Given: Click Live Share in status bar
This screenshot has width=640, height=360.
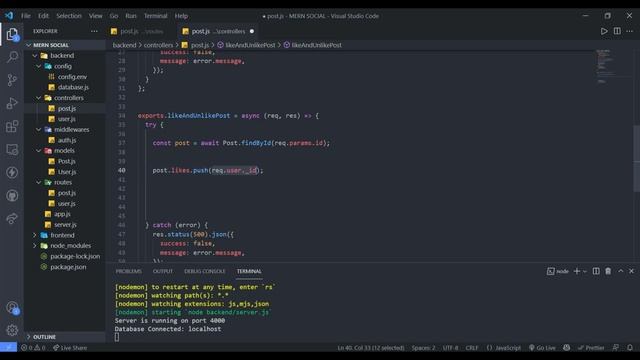Looking at the screenshot, I should click(x=70, y=347).
